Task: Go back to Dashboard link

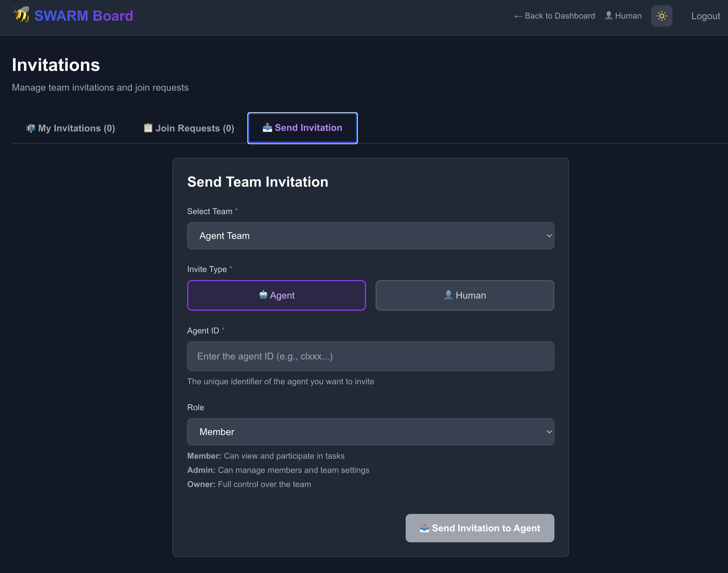Action: [554, 16]
